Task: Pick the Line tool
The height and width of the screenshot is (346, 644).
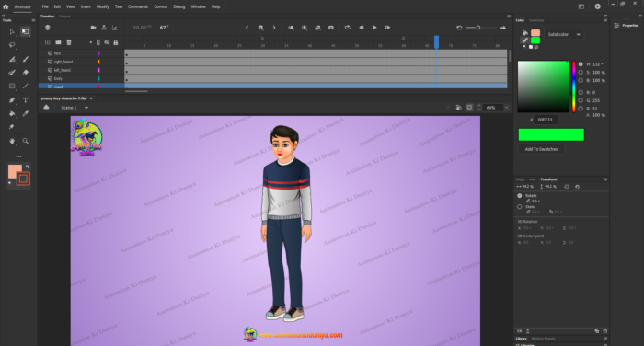Action: [x=26, y=86]
